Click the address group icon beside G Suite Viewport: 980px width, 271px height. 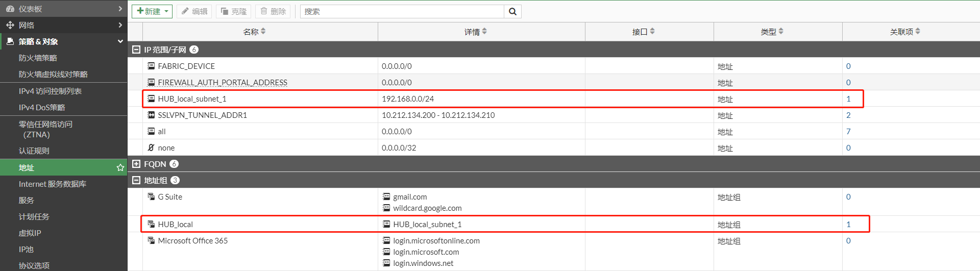point(151,196)
